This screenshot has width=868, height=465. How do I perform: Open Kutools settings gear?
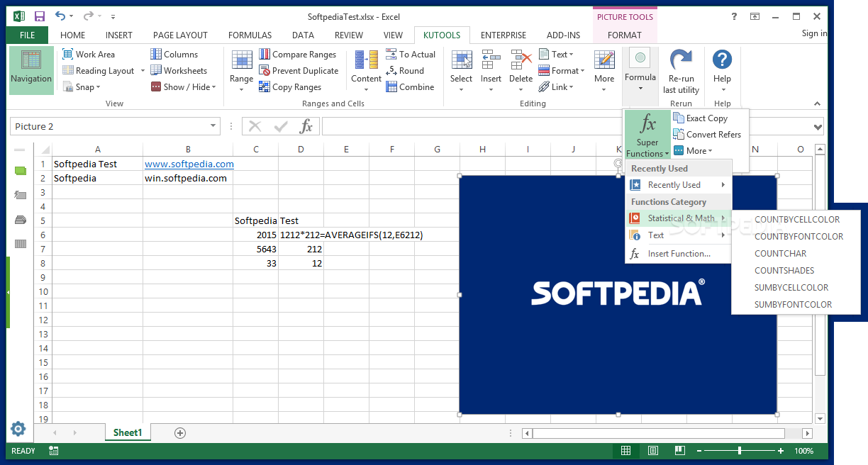point(18,429)
